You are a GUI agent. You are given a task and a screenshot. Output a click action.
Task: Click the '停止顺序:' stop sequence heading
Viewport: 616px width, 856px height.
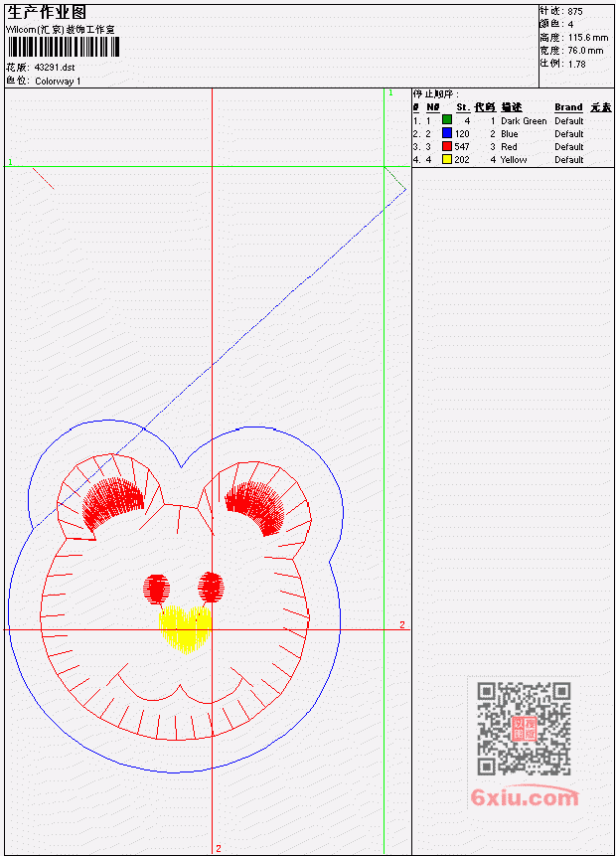click(x=435, y=94)
